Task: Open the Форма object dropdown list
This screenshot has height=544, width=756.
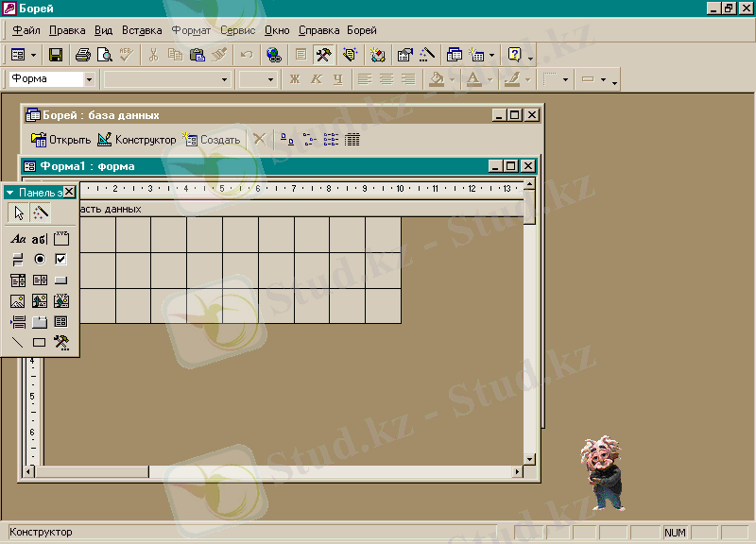Action: pos(89,79)
